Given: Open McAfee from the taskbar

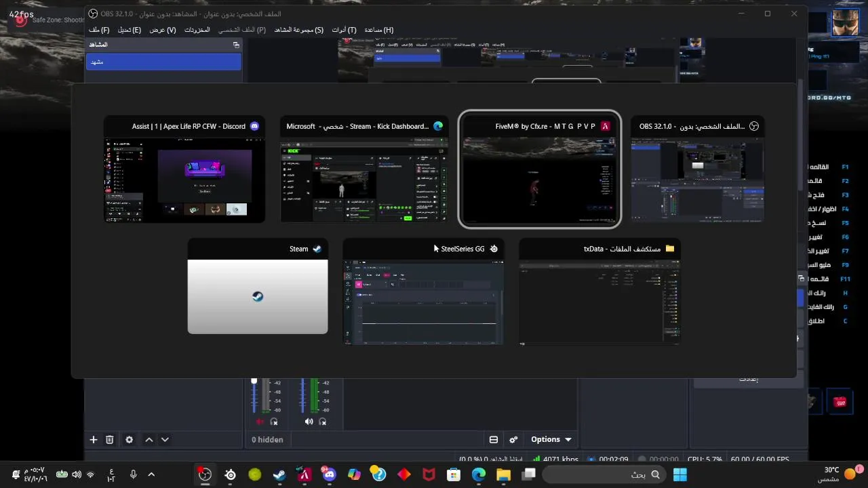Looking at the screenshot, I should coord(429,474).
